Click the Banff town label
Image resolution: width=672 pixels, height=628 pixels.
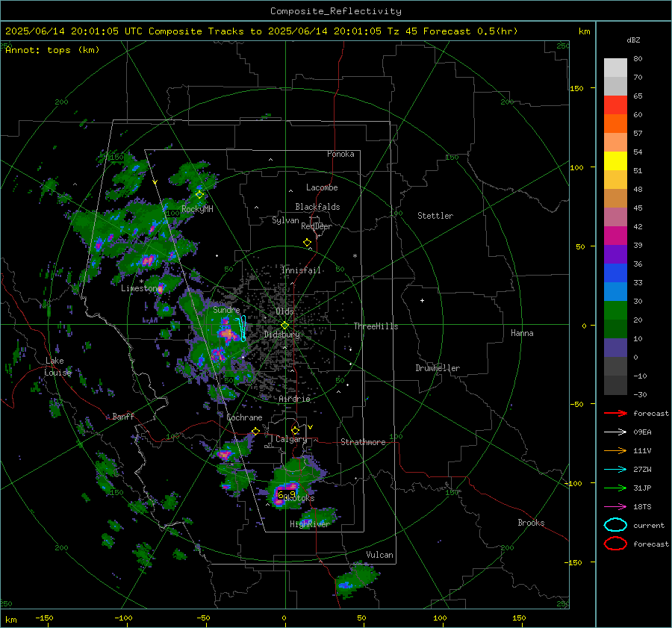(123, 416)
